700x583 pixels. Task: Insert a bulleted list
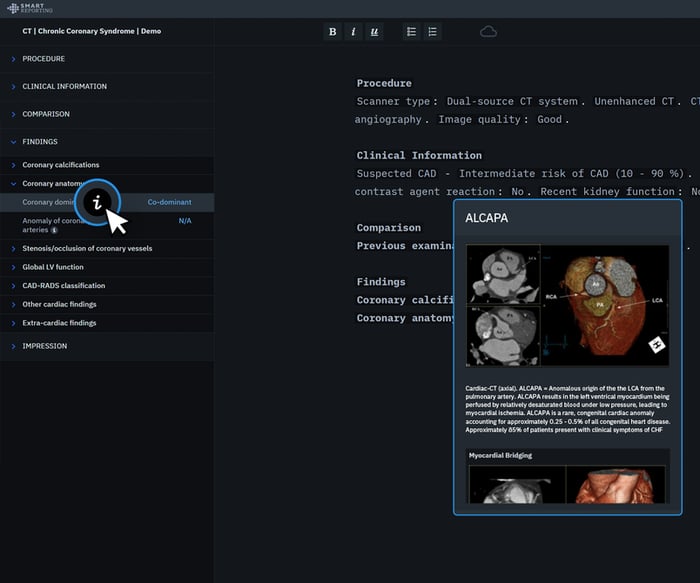[x=411, y=32]
